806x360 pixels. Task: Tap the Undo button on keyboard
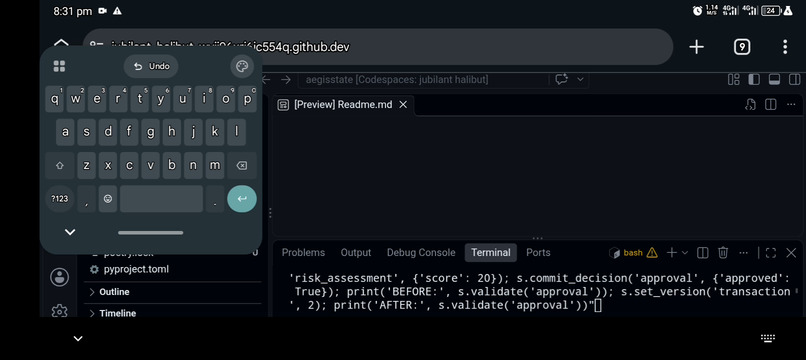(151, 66)
